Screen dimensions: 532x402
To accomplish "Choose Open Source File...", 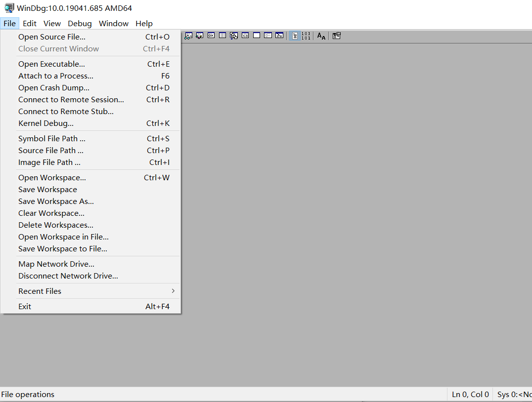I will pos(90,37).
